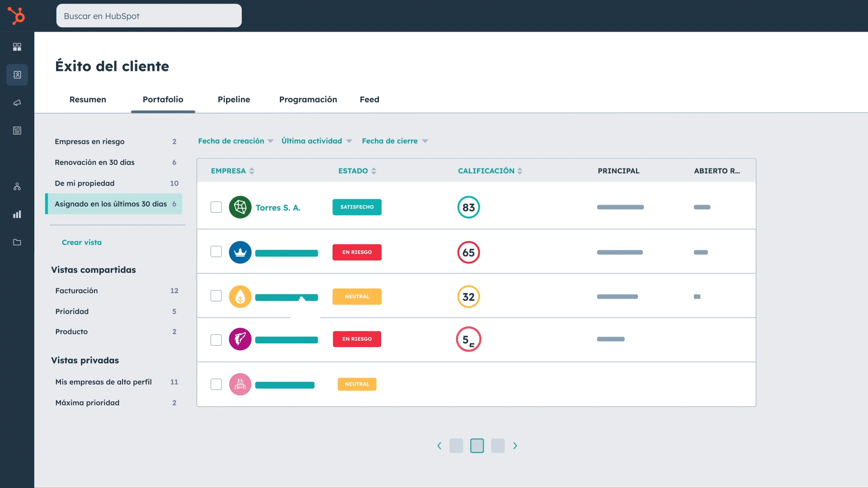
Task: Open the contacts icon in sidebar
Action: click(17, 75)
